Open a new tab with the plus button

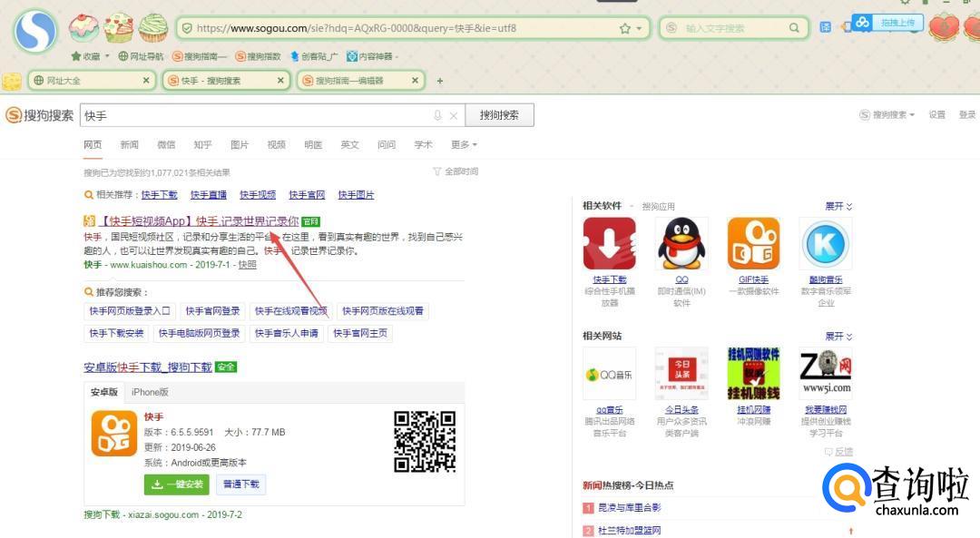click(x=440, y=81)
